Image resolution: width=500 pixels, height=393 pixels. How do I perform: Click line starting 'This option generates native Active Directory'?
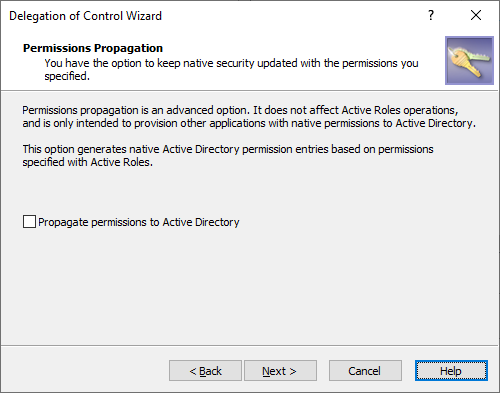click(228, 149)
